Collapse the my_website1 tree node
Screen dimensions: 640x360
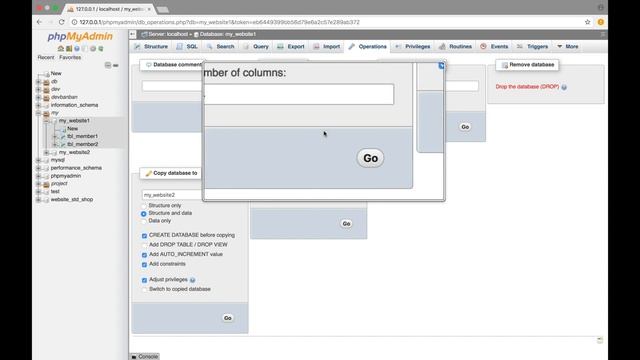click(x=47, y=121)
